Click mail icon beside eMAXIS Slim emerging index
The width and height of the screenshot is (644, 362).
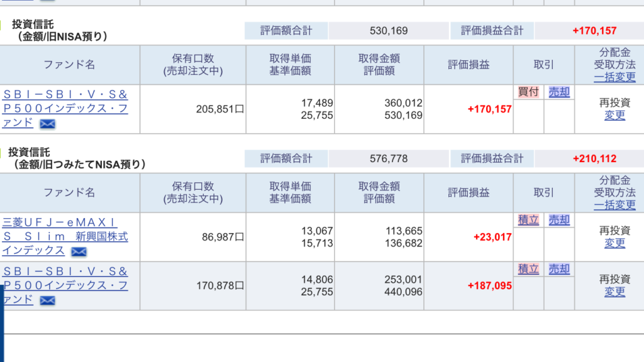click(79, 251)
